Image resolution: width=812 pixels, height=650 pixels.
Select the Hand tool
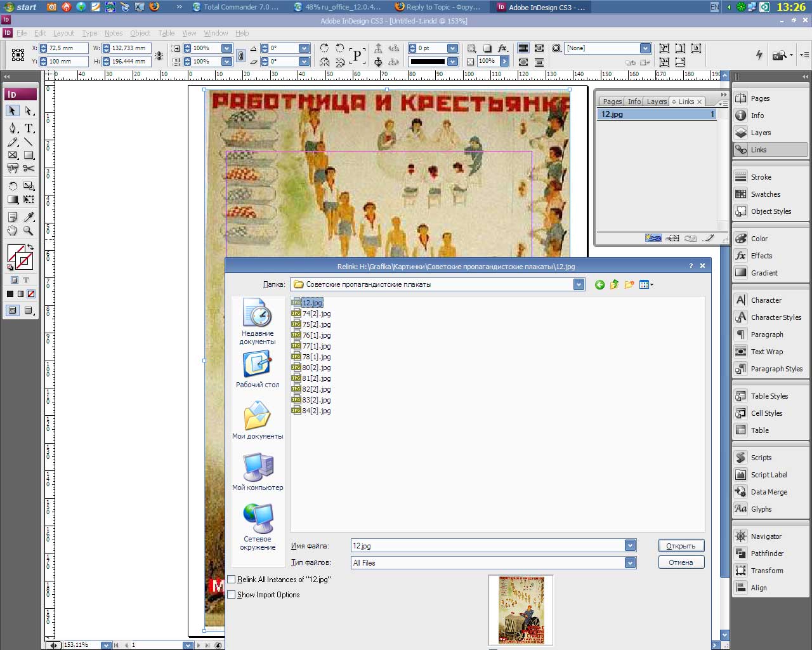12,231
